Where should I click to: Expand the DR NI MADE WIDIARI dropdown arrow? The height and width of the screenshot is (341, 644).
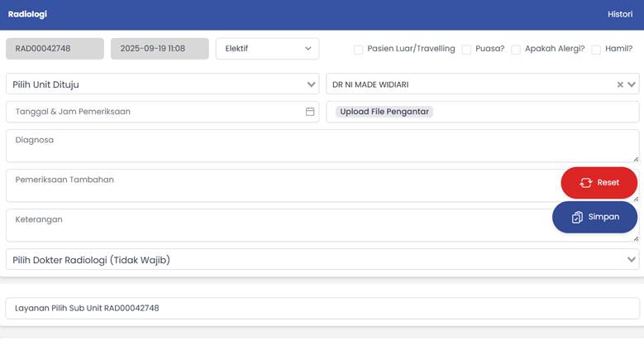tap(632, 84)
